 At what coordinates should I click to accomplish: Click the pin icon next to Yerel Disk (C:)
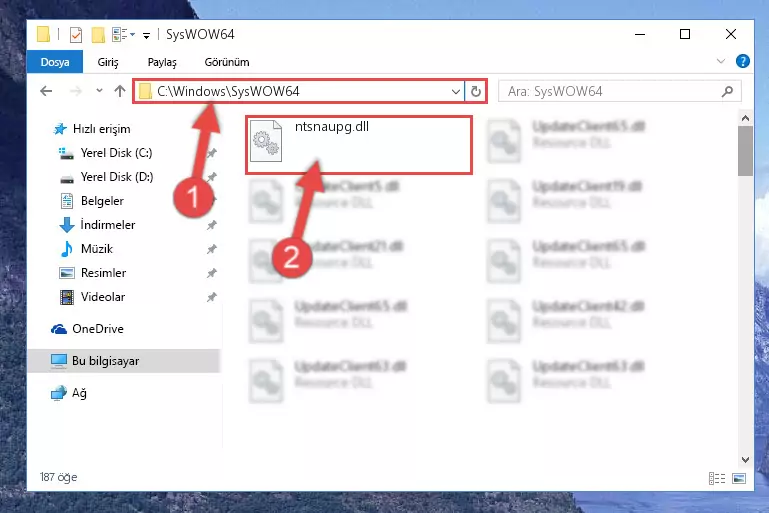(x=211, y=153)
